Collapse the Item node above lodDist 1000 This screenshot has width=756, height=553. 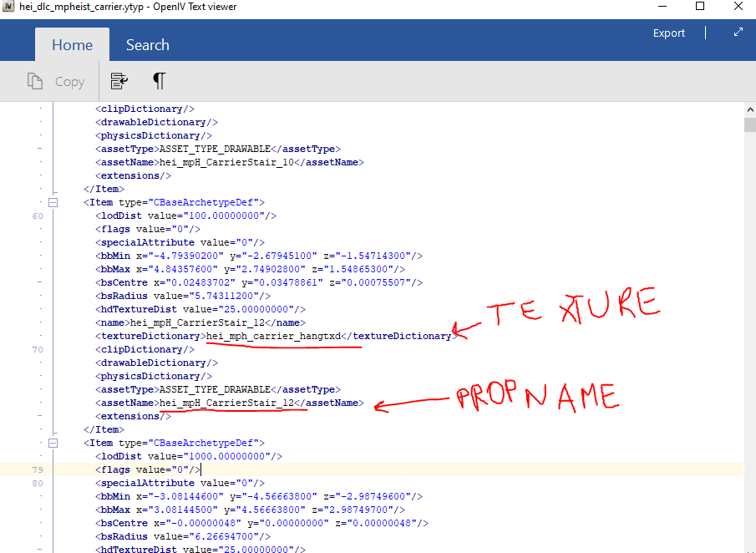pos(53,443)
